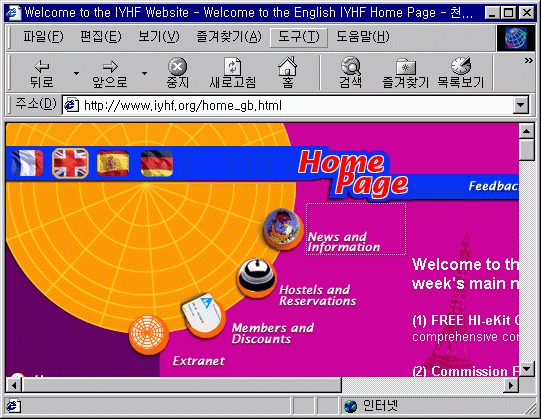Open the 보기(V) menu
This screenshot has width=541, height=419.
coord(159,37)
